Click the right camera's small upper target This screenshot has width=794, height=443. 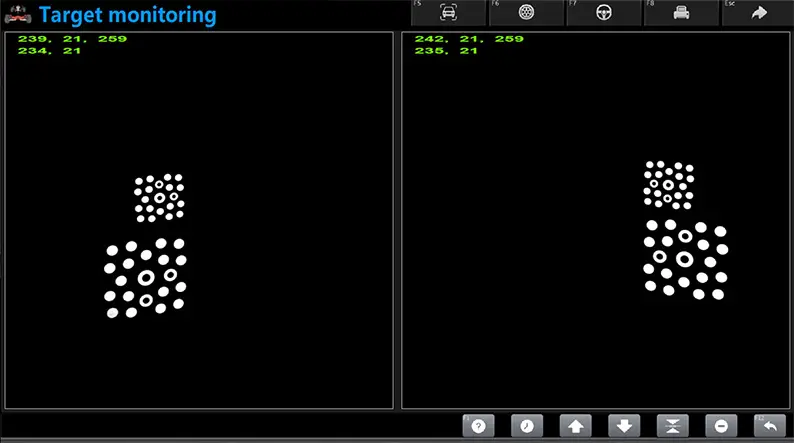coord(669,185)
